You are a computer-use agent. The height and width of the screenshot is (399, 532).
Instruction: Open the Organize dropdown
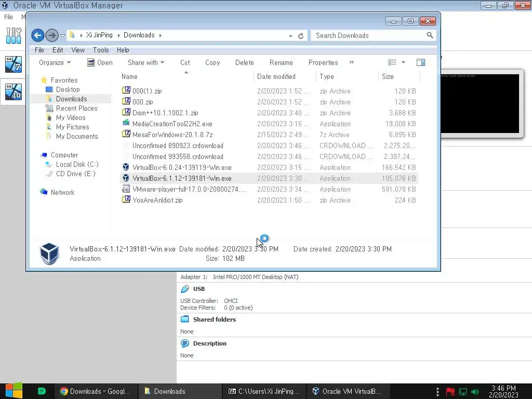(x=55, y=62)
